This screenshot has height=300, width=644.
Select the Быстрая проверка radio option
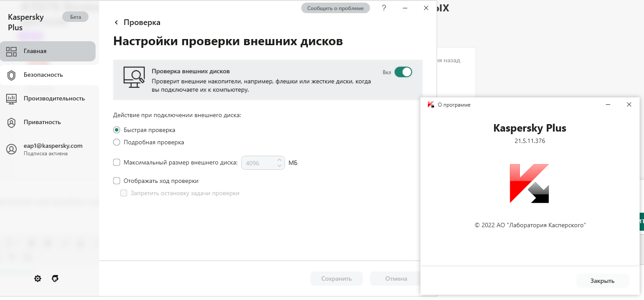tap(117, 130)
